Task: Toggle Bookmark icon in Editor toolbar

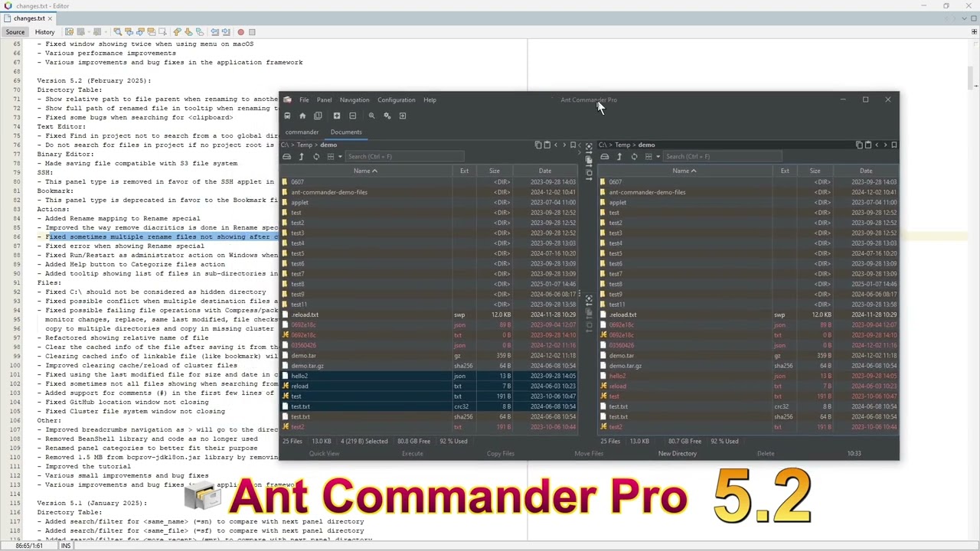Action: click(199, 32)
